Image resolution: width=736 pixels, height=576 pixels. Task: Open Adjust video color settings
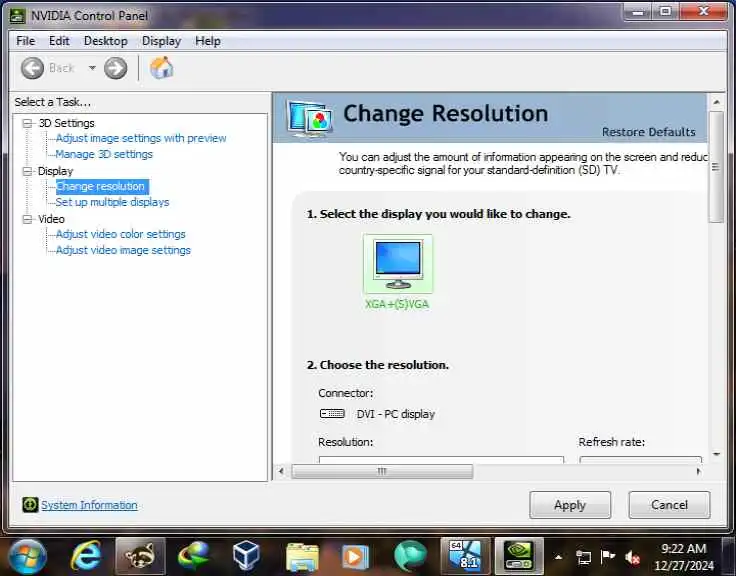point(121,234)
